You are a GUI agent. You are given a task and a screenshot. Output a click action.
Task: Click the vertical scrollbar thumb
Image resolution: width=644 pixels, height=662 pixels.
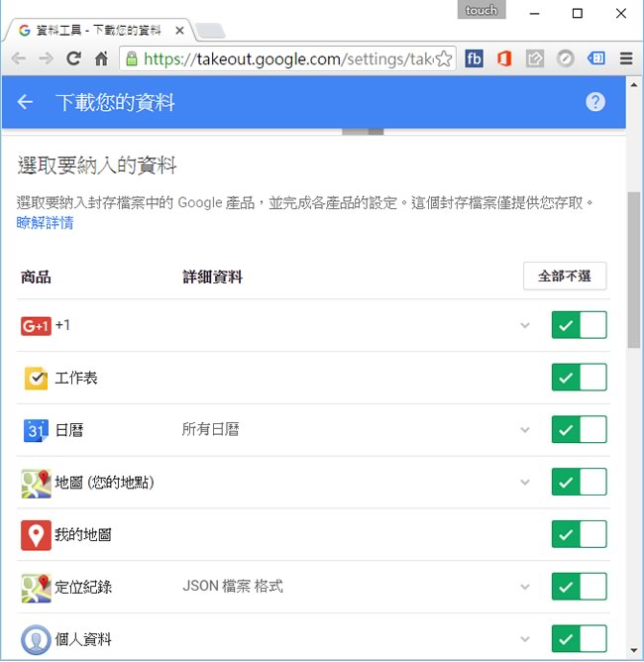click(634, 270)
